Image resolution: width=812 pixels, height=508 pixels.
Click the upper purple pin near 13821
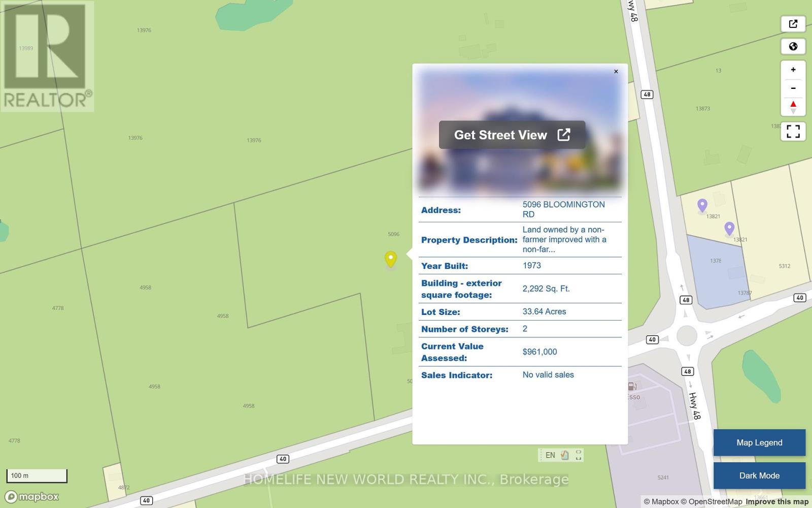(x=702, y=205)
